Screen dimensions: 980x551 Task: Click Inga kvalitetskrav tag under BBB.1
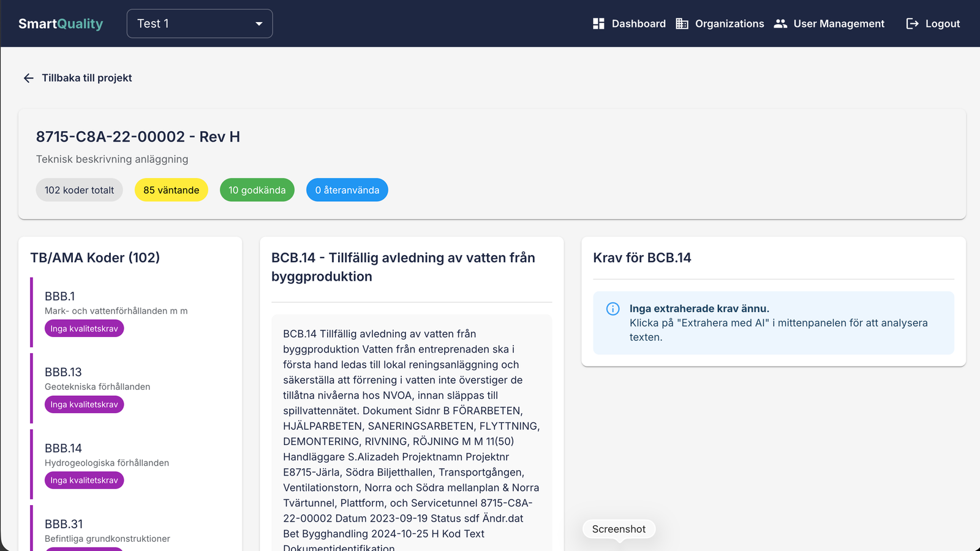[85, 329]
